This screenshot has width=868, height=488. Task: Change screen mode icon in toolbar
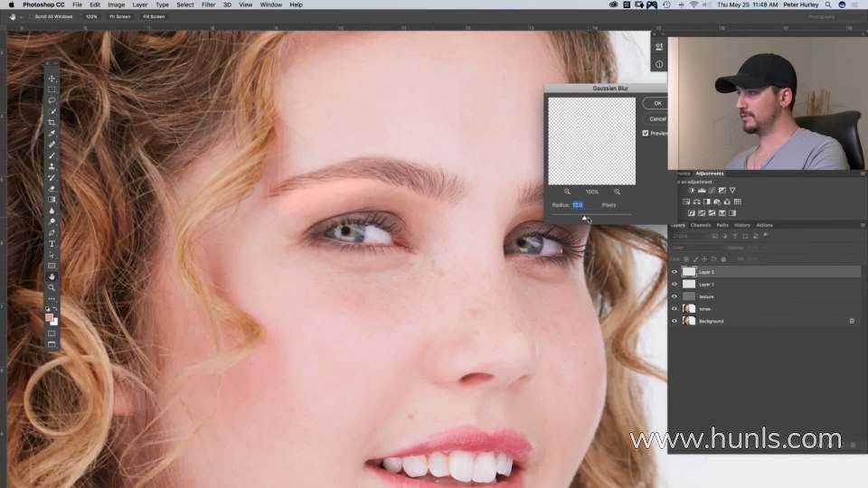(x=52, y=344)
